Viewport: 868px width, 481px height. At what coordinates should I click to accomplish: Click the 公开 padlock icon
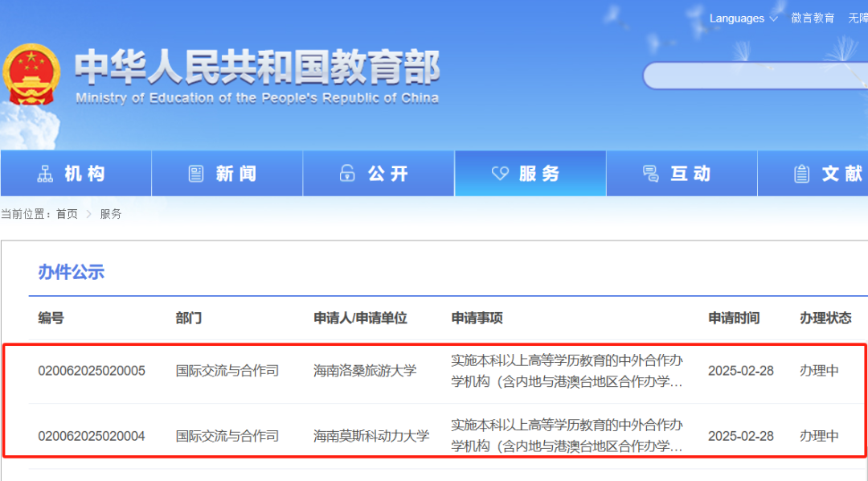coord(347,174)
